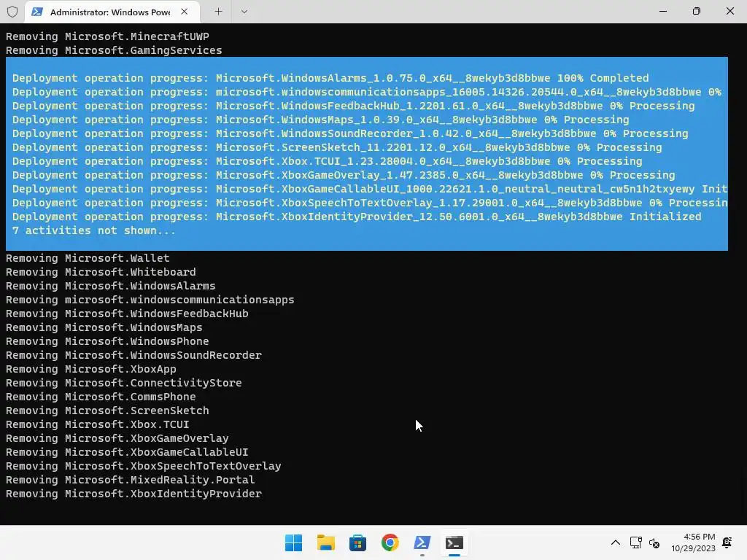The width and height of the screenshot is (747, 560).
Task: Click the Xbox.TCUI_1.23.28004.0 deployment progress line
Action: [x=328, y=161]
